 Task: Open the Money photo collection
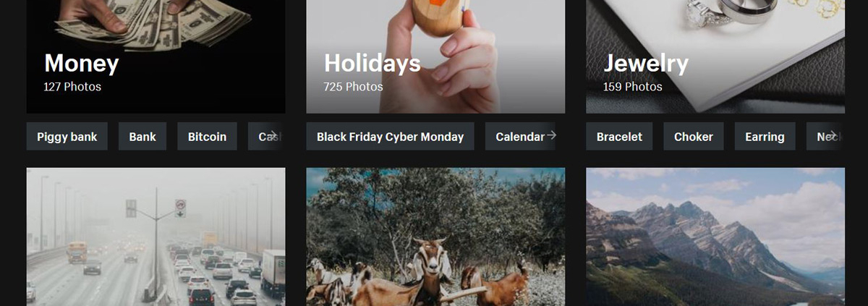tap(156, 56)
